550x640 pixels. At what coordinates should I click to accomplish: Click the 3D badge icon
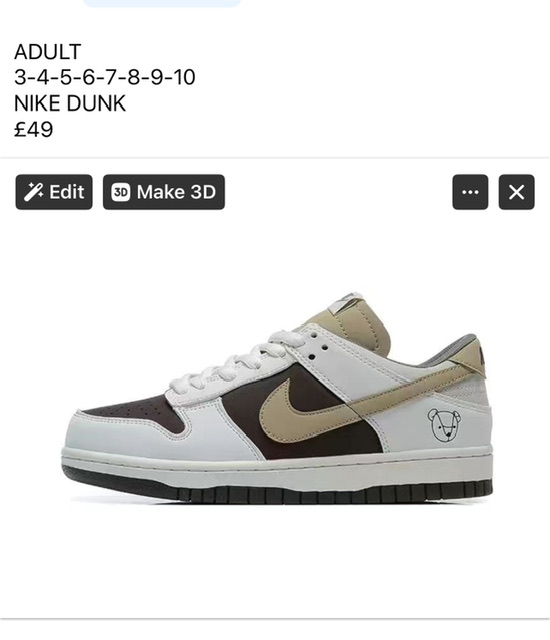tap(121, 192)
